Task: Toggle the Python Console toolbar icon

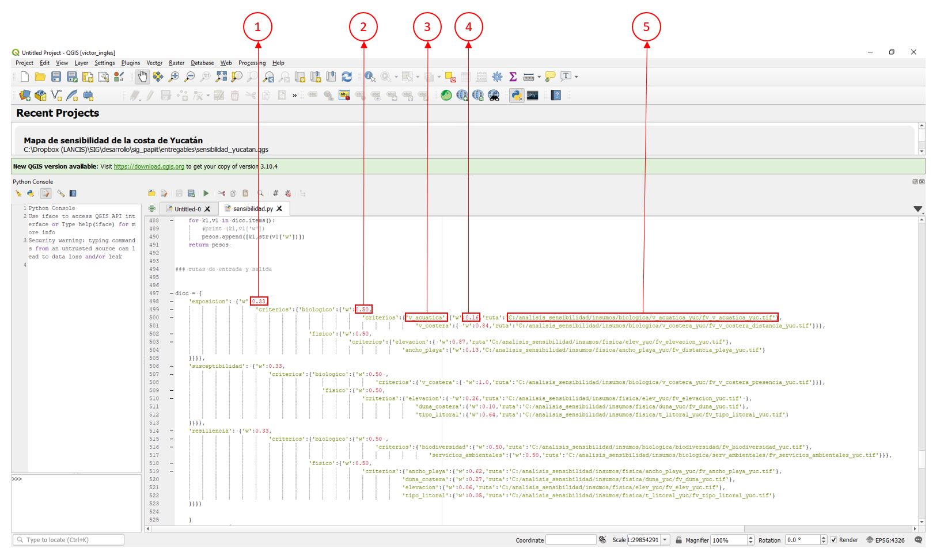Action: coord(517,96)
